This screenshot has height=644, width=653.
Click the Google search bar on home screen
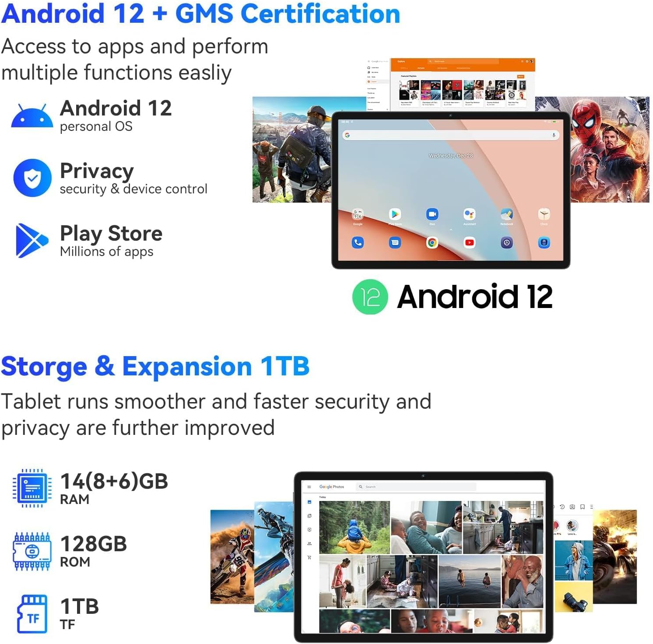(x=450, y=135)
